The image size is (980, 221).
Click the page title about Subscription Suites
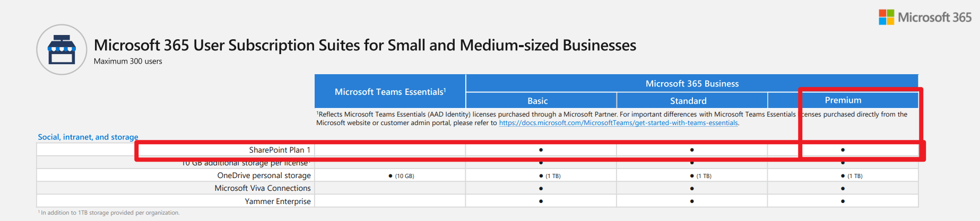tap(365, 46)
